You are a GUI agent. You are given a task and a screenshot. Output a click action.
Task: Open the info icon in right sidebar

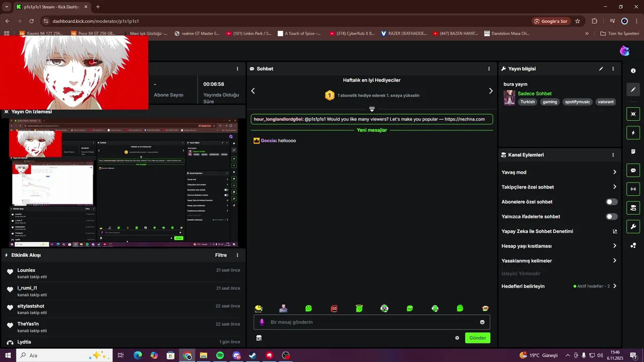point(633,71)
